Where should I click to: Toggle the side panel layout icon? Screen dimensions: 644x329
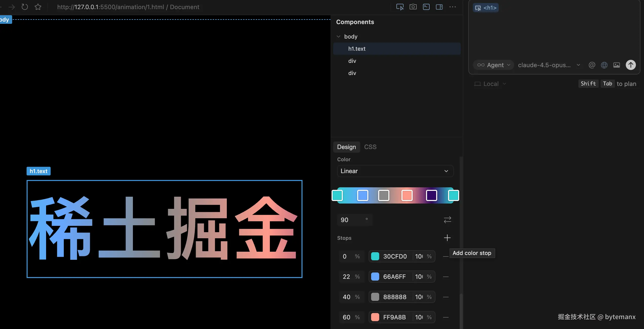[439, 7]
